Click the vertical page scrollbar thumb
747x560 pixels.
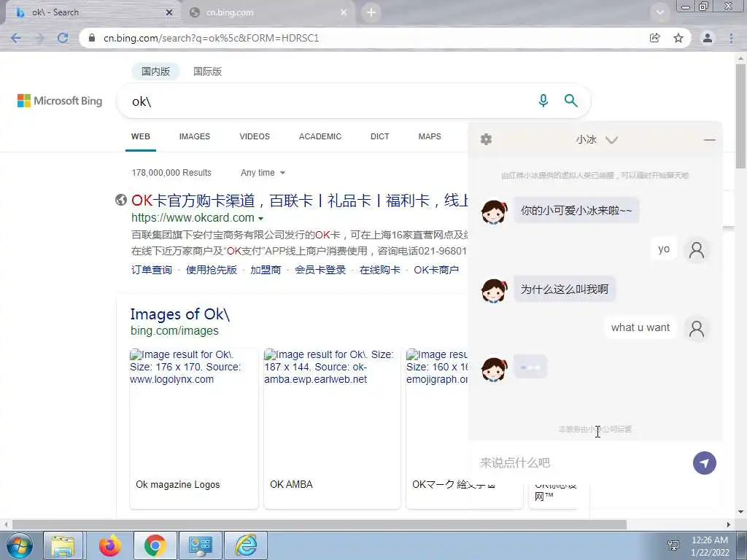[x=740, y=115]
